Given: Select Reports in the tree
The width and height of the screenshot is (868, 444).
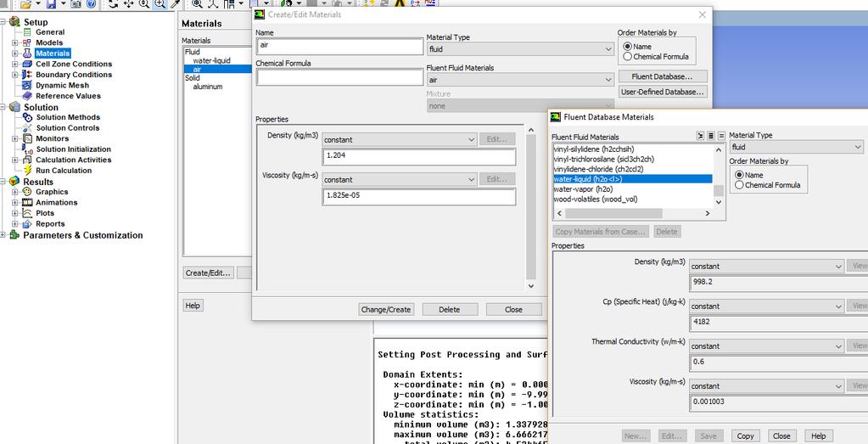Looking at the screenshot, I should point(50,223).
